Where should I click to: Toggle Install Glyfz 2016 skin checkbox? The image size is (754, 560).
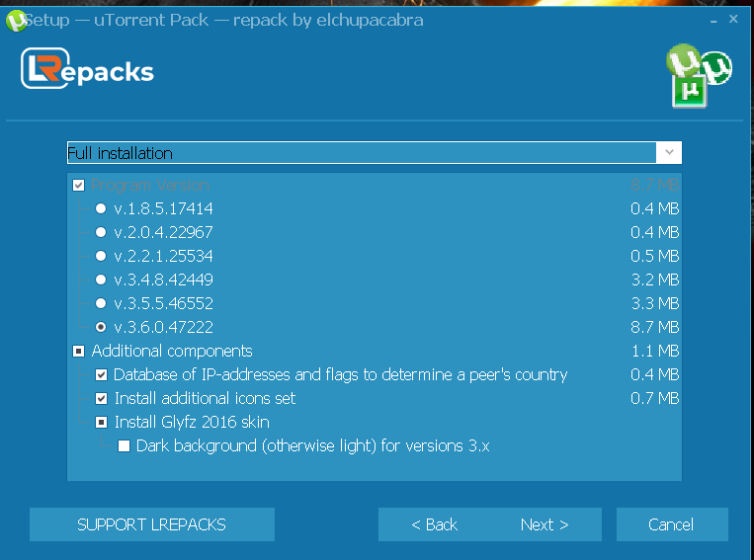101,422
